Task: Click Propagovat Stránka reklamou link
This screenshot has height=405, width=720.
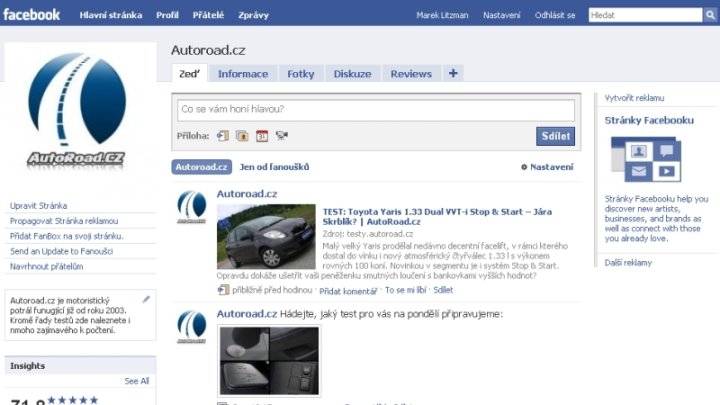Action: click(64, 221)
